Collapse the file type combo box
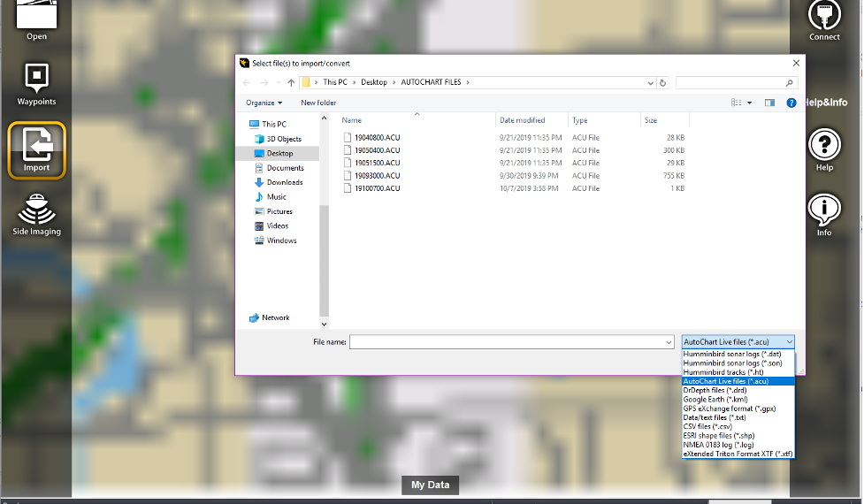 (x=789, y=342)
